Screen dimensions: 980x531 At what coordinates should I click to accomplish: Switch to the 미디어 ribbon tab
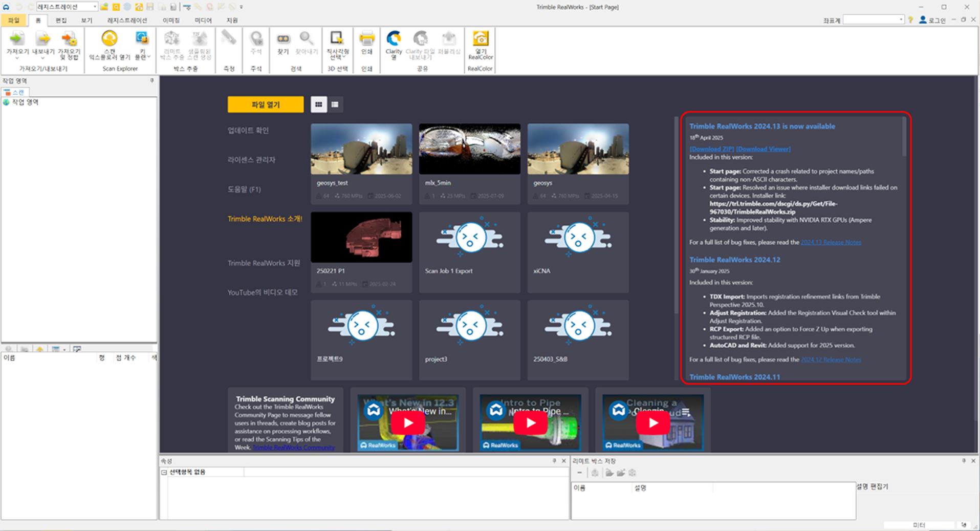tap(203, 20)
